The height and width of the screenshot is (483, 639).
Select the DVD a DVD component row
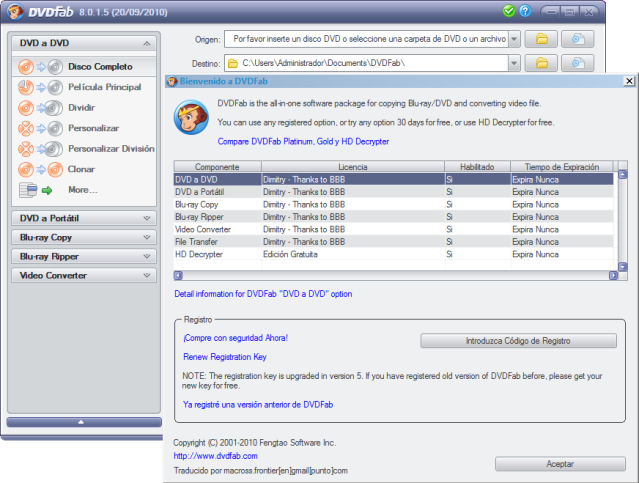coord(394,179)
